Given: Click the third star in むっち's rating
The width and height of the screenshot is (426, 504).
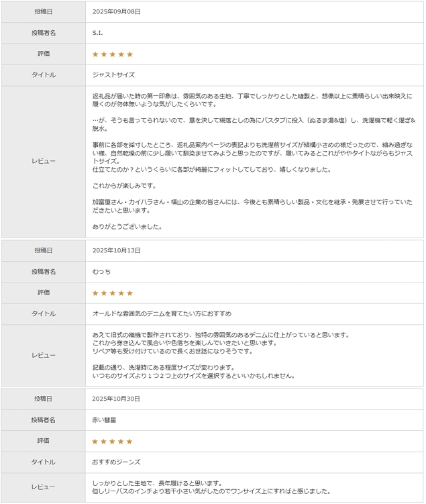Looking at the screenshot, I should coord(113,293).
